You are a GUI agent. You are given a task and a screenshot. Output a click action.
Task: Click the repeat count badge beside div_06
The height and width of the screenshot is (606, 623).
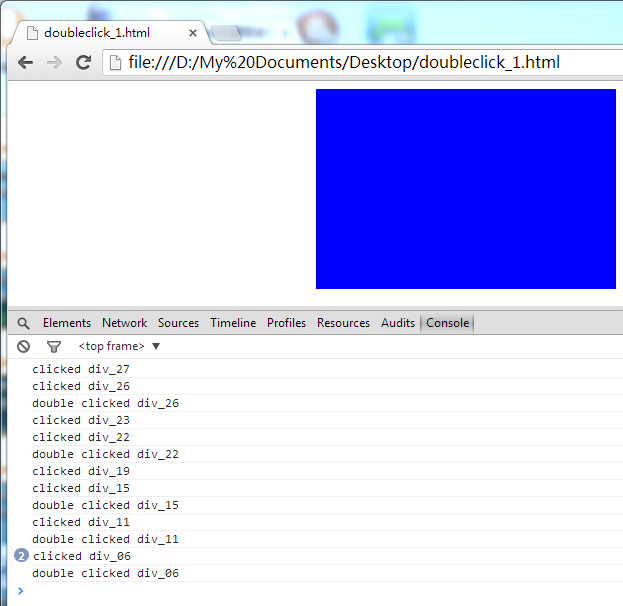click(x=22, y=556)
